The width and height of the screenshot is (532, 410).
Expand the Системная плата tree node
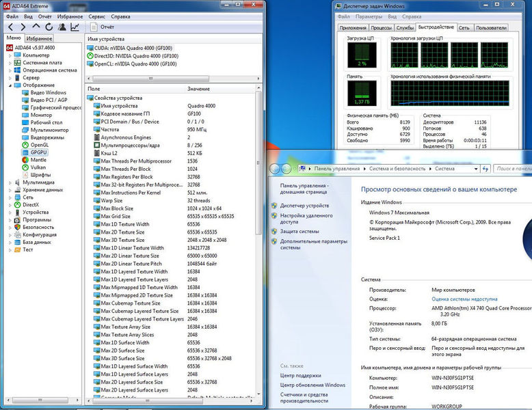pyautogui.click(x=10, y=63)
